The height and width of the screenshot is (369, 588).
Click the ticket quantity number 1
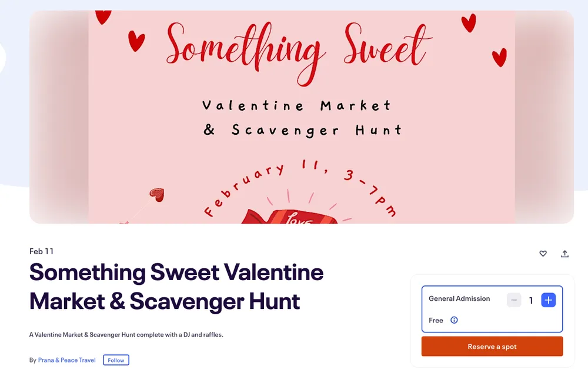point(531,301)
